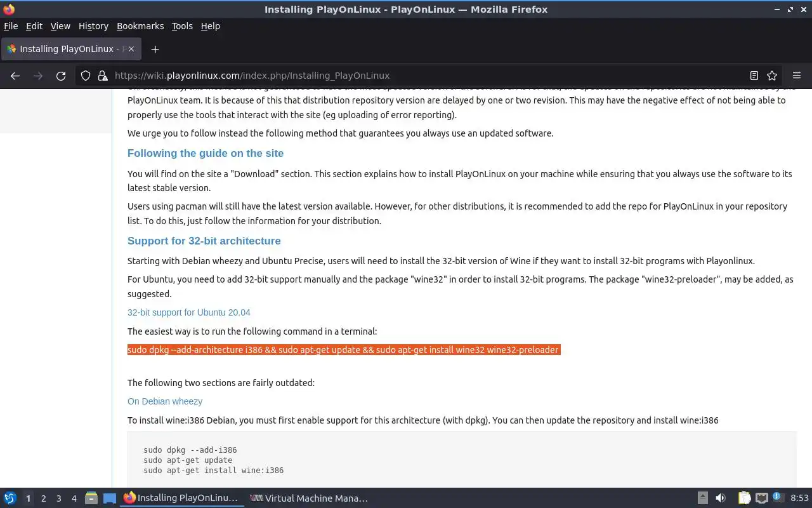Open network connection tray icon
The height and width of the screenshot is (508, 812).
tap(762, 498)
